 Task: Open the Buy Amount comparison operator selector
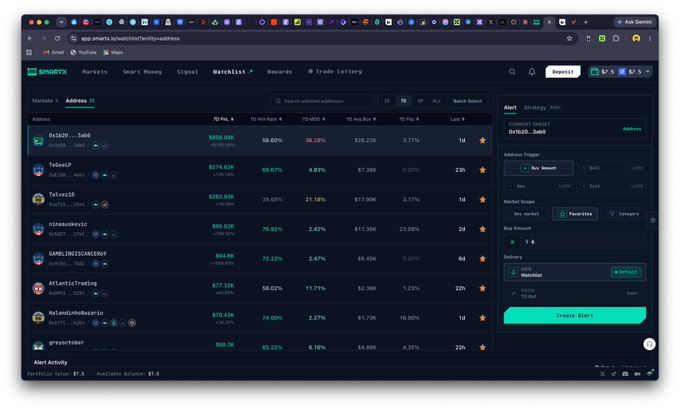[x=513, y=242]
